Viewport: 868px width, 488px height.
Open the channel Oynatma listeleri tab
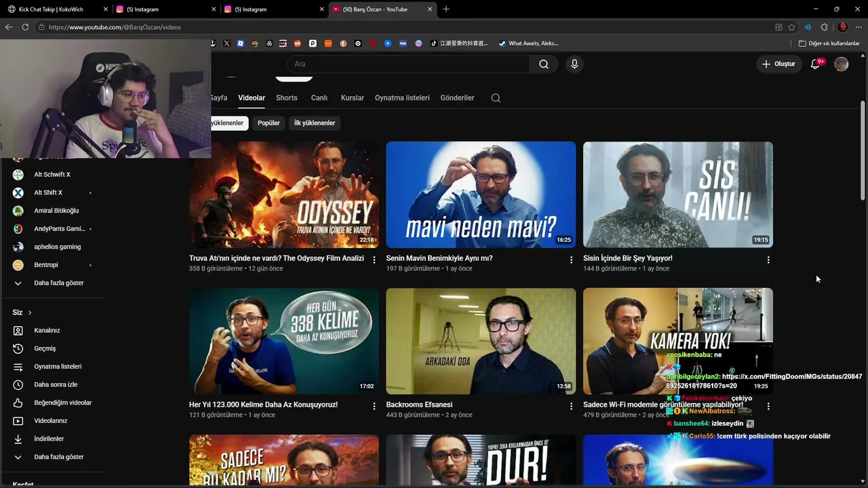(402, 98)
